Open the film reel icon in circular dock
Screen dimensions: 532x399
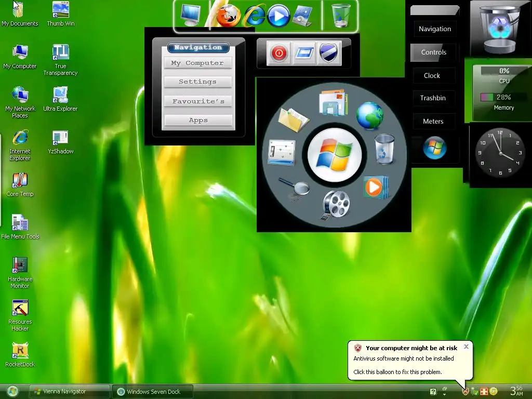335,204
